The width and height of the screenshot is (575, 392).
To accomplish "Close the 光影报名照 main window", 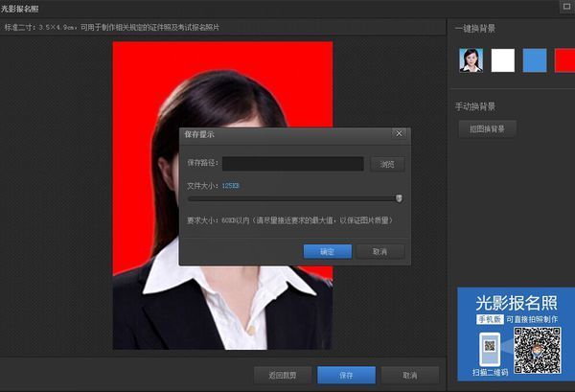I will 565,7.
